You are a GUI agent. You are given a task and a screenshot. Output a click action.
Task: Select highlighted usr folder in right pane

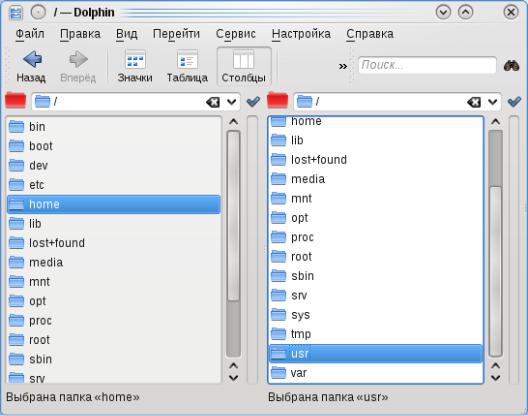[376, 354]
